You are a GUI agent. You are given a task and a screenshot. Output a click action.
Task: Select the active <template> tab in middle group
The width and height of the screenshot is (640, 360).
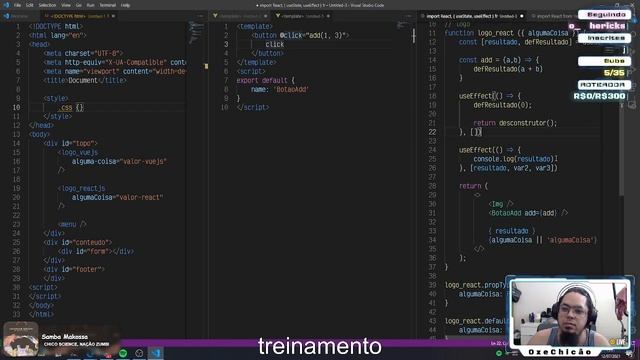(302, 16)
